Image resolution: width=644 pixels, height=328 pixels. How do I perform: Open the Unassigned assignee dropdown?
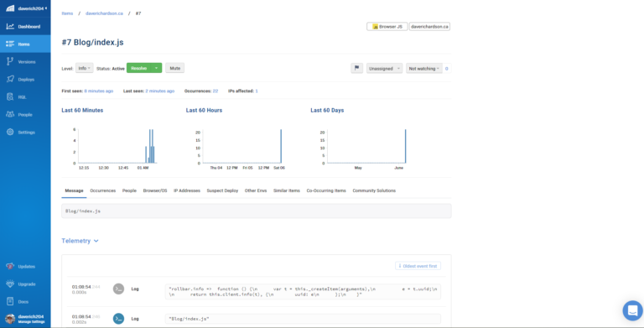tap(384, 69)
